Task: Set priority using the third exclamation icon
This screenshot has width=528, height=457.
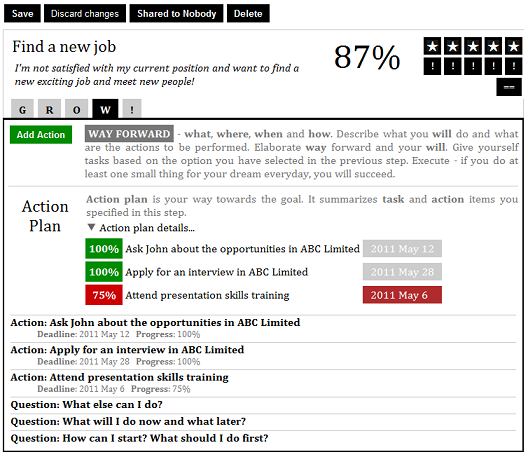Action: pos(473,66)
